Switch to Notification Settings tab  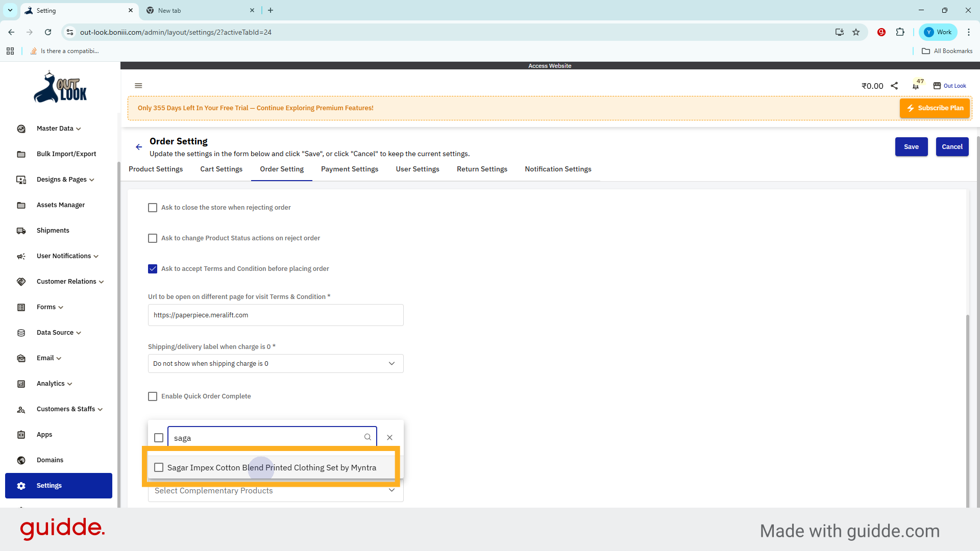click(x=558, y=169)
